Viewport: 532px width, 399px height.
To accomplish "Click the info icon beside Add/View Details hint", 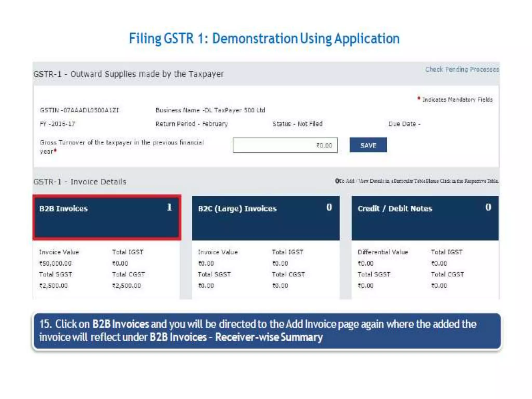I will click(337, 181).
